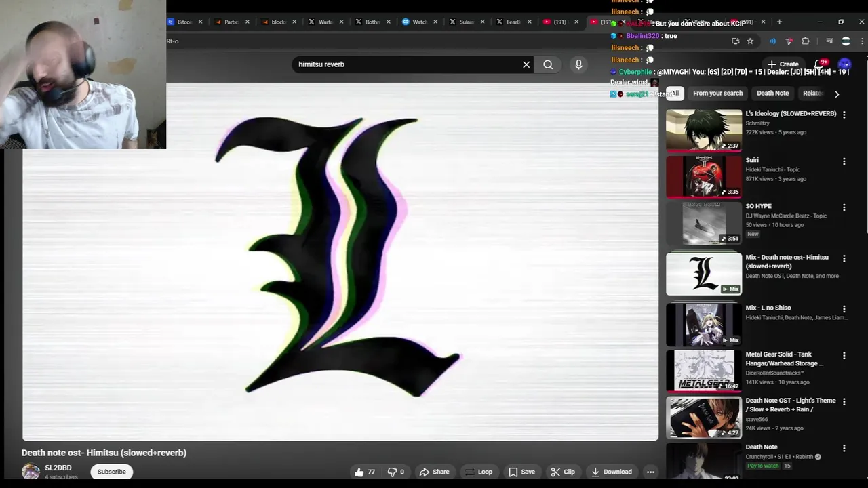Bookmark this page with star icon
This screenshot has width=868, height=488.
[750, 41]
